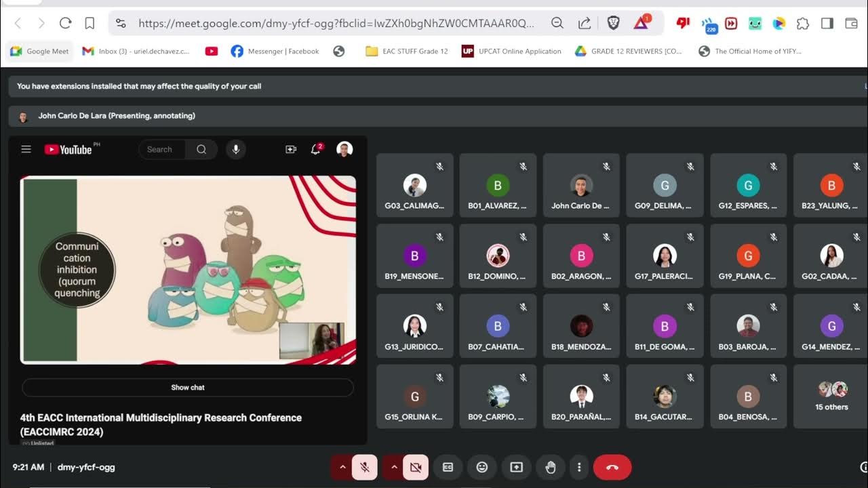Viewport: 868px width, 488px height.
Task: Send a reaction with the emoji button
Action: click(482, 467)
